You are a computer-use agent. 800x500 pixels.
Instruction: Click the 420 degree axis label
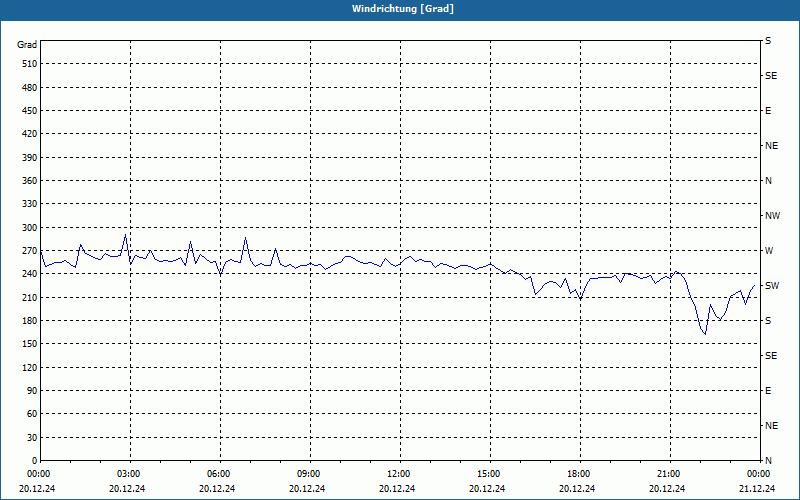click(x=30, y=134)
